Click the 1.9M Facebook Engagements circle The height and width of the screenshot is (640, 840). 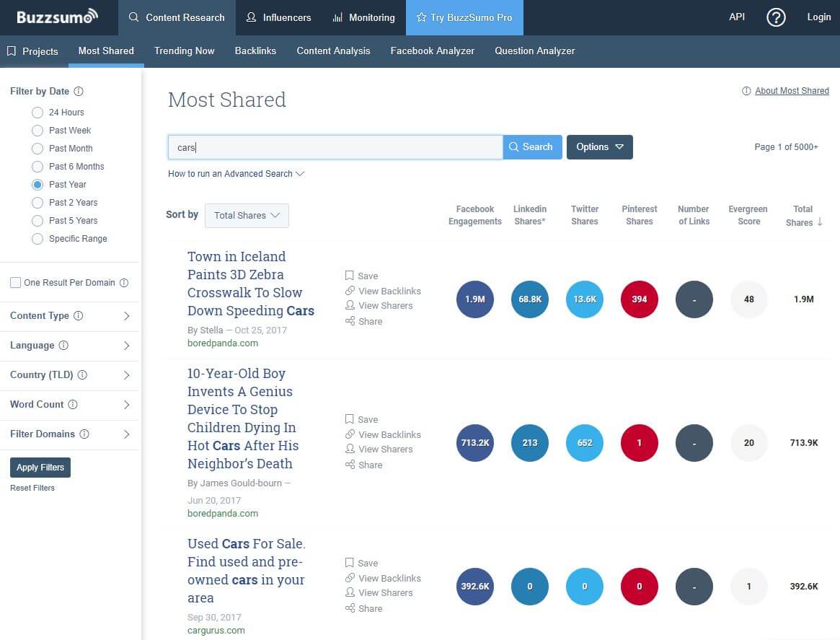click(474, 299)
